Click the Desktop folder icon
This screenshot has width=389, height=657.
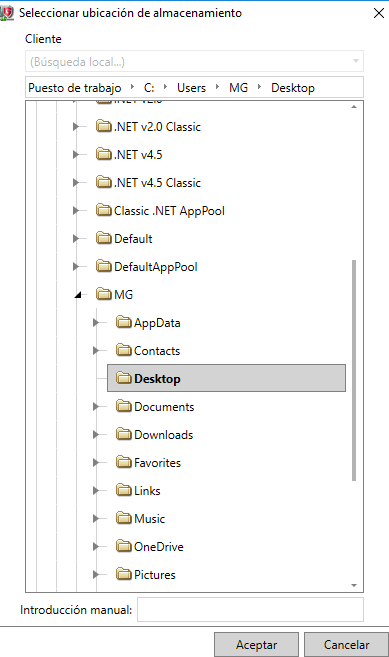click(124, 378)
